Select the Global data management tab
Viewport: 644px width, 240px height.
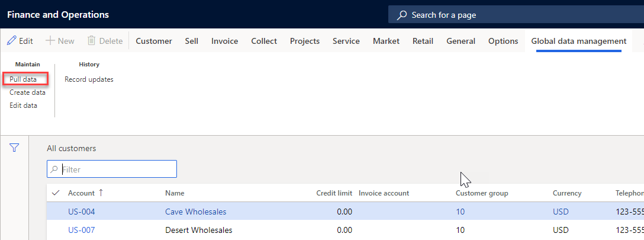[579, 41]
